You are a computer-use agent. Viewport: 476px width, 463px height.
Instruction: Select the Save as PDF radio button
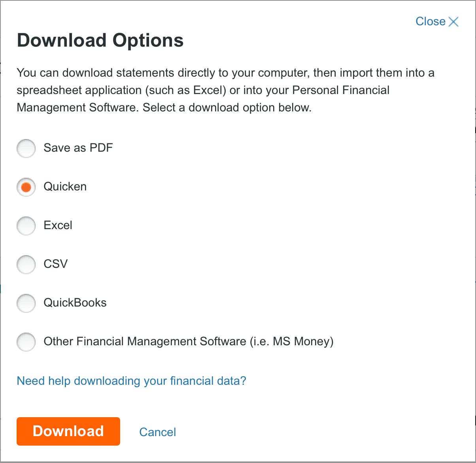point(26,148)
